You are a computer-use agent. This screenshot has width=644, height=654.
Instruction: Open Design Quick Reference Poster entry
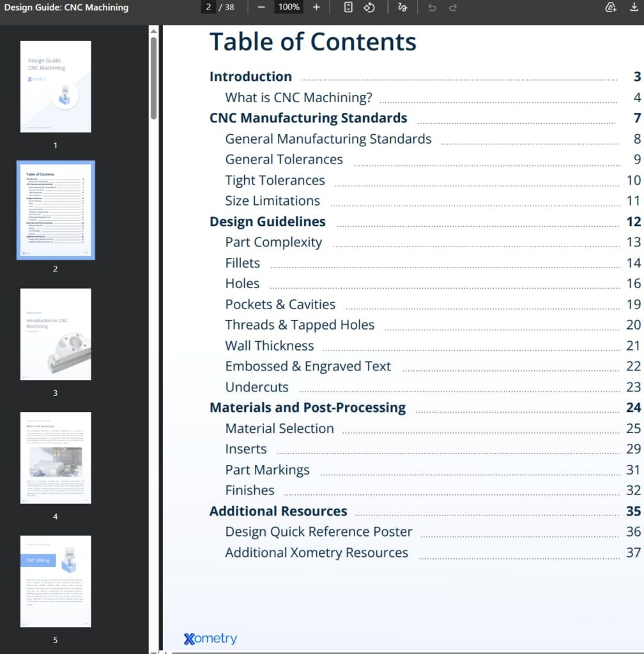(x=319, y=532)
